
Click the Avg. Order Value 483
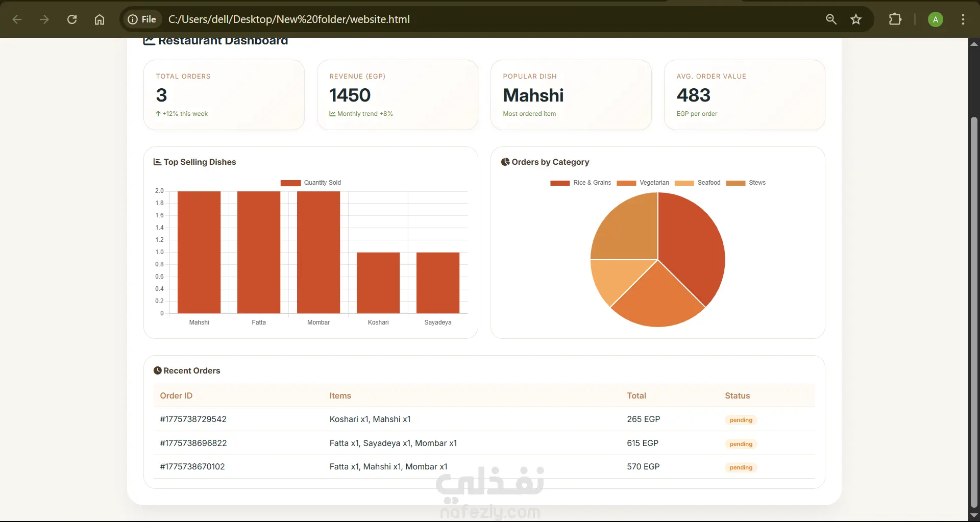click(693, 95)
